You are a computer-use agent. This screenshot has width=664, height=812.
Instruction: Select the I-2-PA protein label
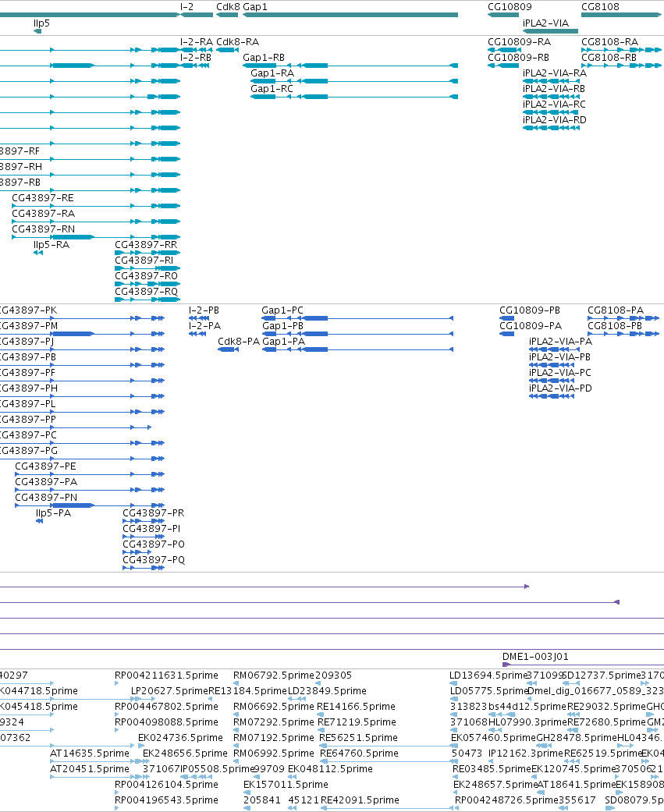click(204, 326)
